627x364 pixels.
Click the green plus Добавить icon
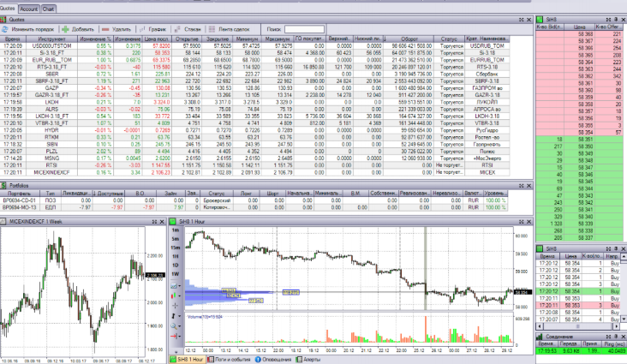pyautogui.click(x=65, y=29)
